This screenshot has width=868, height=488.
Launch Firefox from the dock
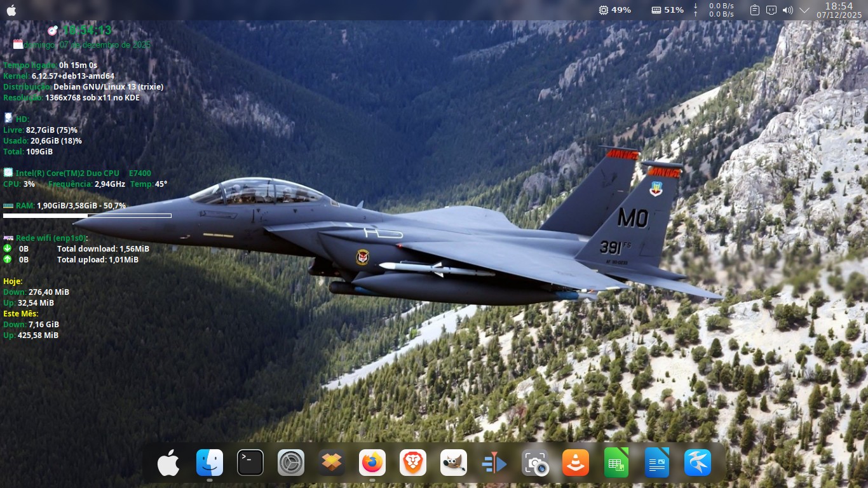click(372, 463)
